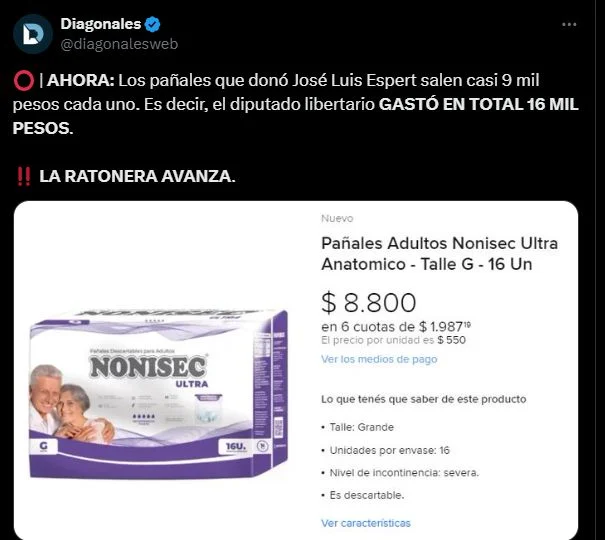
Task: Click Ver los medios de pago link
Action: point(379,359)
